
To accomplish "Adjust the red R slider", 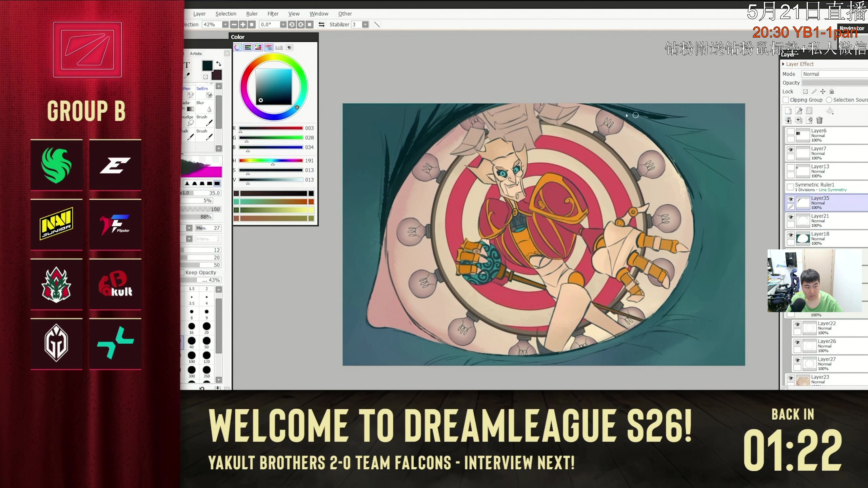I will click(271, 128).
